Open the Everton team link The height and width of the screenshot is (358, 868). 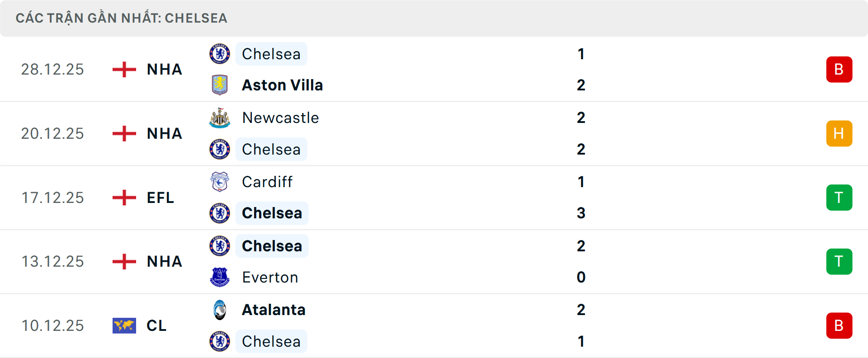(270, 277)
